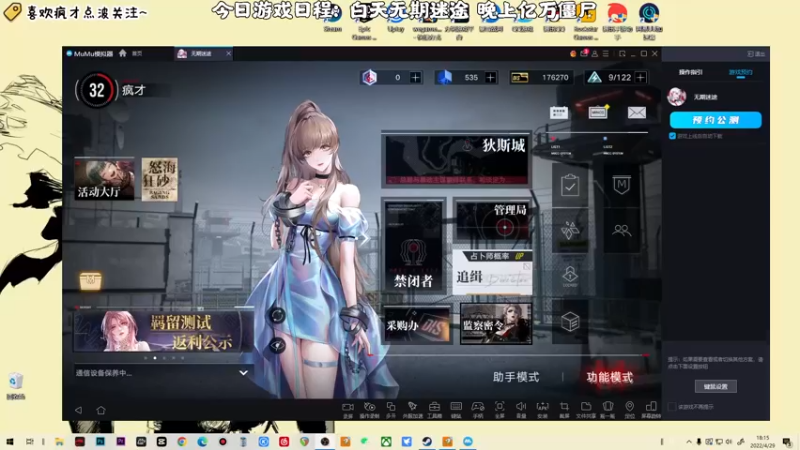Open the cube warehouse icon
This screenshot has height=450, width=800.
570,322
